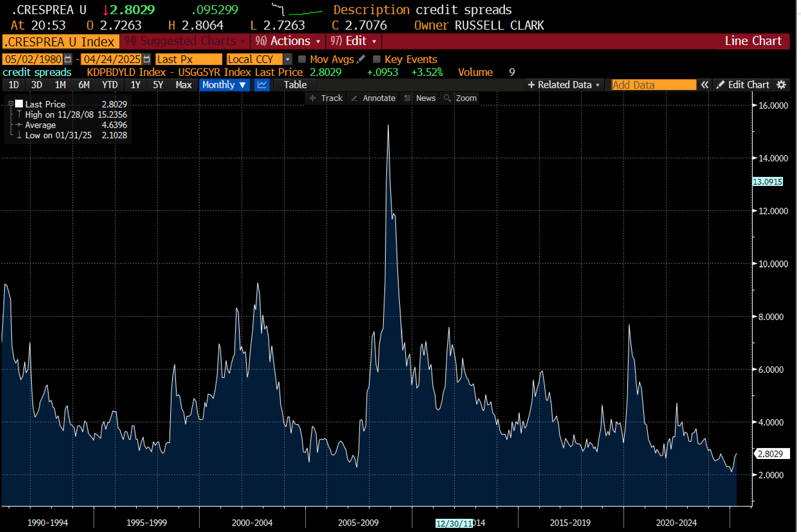This screenshot has height=532, width=801.
Task: Click the Last Price white legend swatch
Action: coord(19,104)
